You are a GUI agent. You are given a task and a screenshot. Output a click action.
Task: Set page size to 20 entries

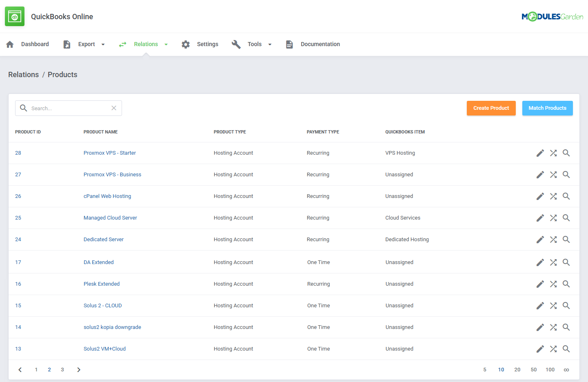pos(517,370)
